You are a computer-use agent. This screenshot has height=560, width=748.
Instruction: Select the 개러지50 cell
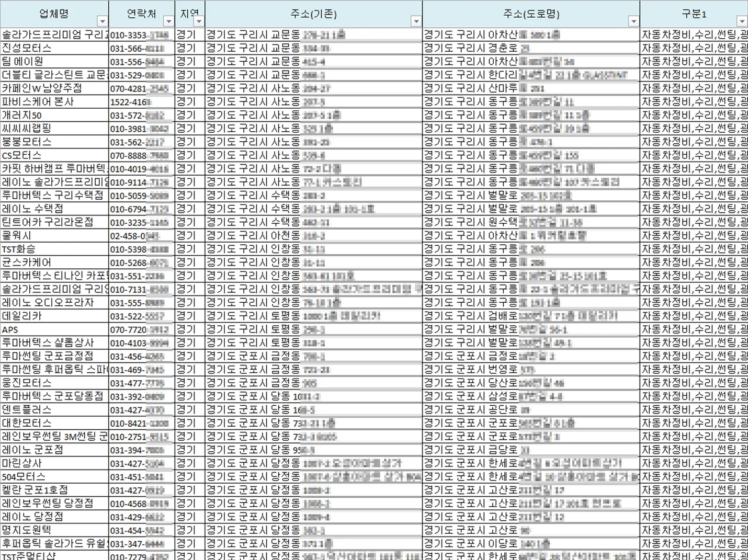54,115
